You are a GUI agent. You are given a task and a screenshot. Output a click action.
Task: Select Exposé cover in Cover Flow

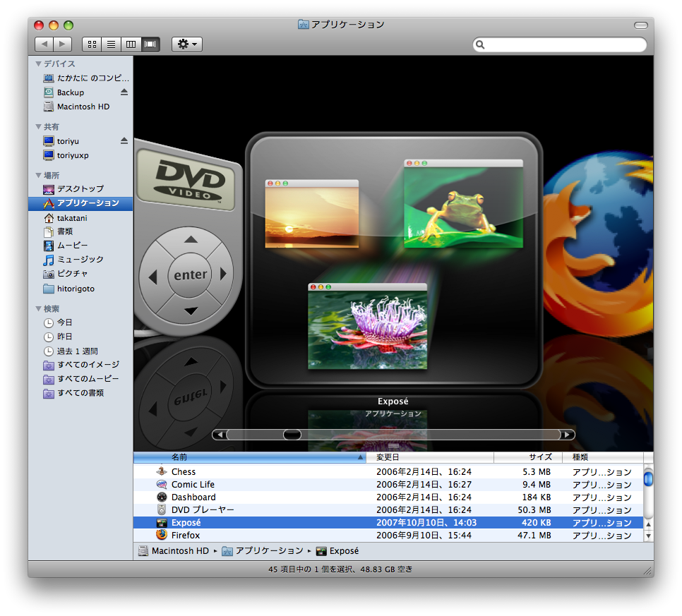(x=394, y=260)
